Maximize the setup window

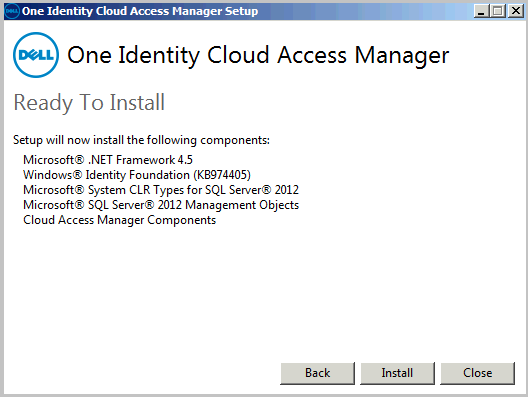tap(498, 11)
